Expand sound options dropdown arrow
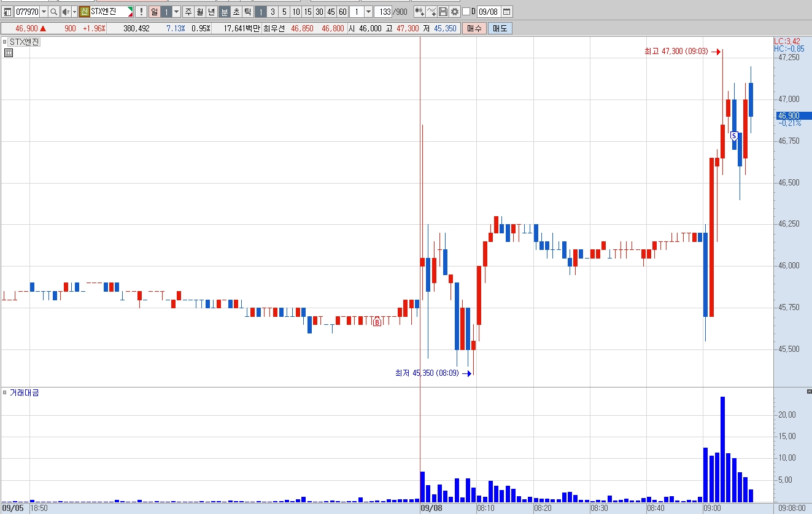The width and height of the screenshot is (812, 514). point(74,12)
